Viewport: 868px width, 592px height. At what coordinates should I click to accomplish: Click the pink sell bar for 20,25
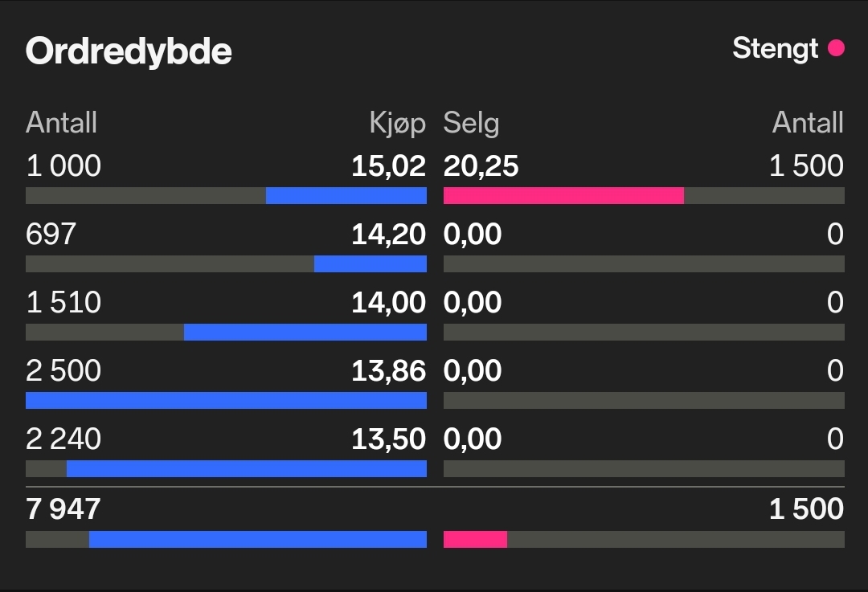coord(563,195)
